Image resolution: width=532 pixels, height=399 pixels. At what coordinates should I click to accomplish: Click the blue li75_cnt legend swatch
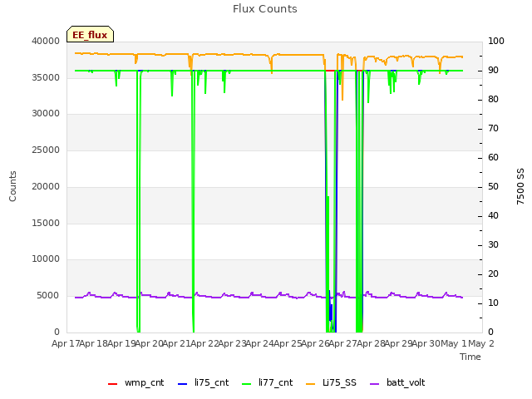tap(182, 384)
